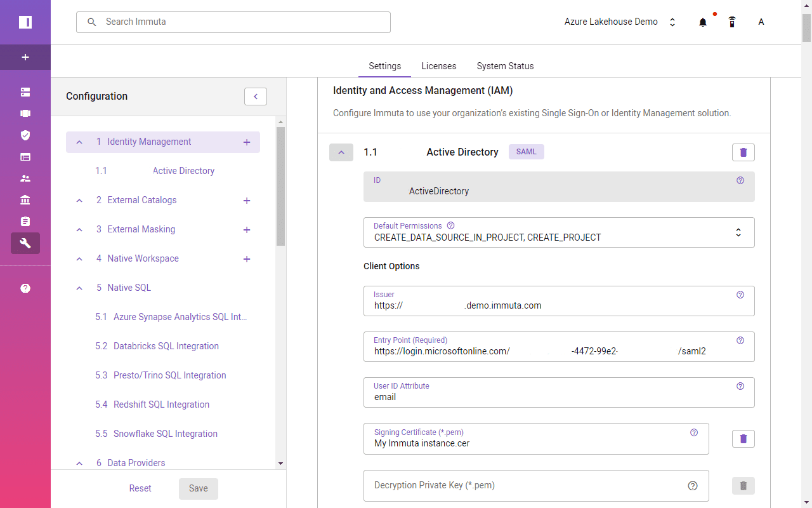The height and width of the screenshot is (508, 812).
Task: Open the People sidebar icon
Action: pyautogui.click(x=25, y=178)
